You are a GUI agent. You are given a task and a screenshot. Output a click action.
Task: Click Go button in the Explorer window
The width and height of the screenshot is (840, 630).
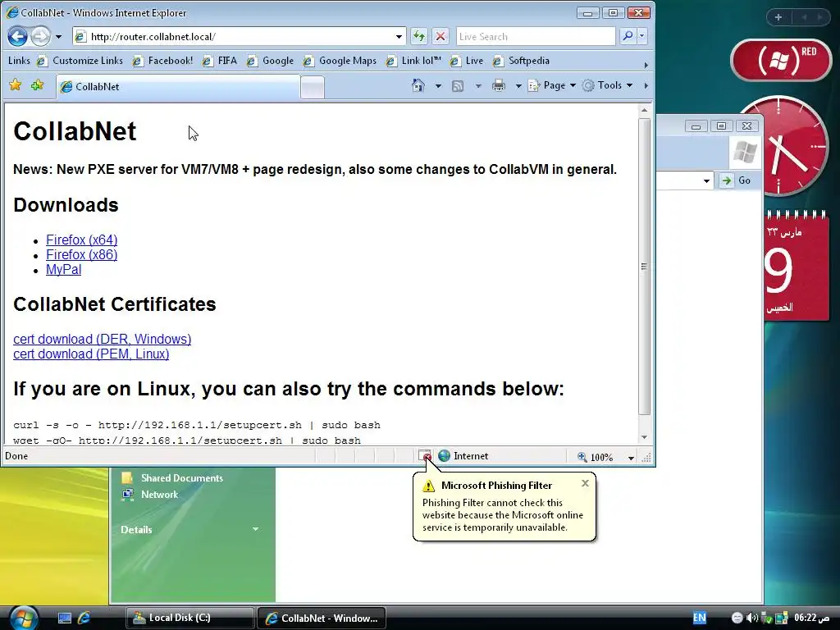coord(737,180)
